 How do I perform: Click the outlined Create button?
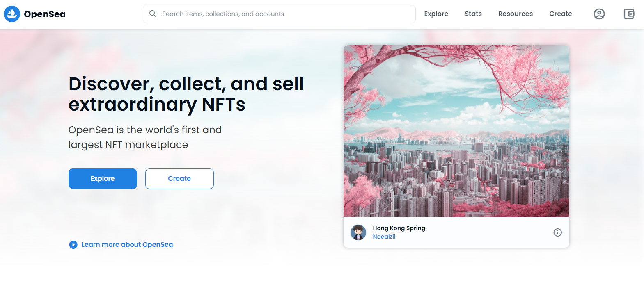click(x=179, y=179)
